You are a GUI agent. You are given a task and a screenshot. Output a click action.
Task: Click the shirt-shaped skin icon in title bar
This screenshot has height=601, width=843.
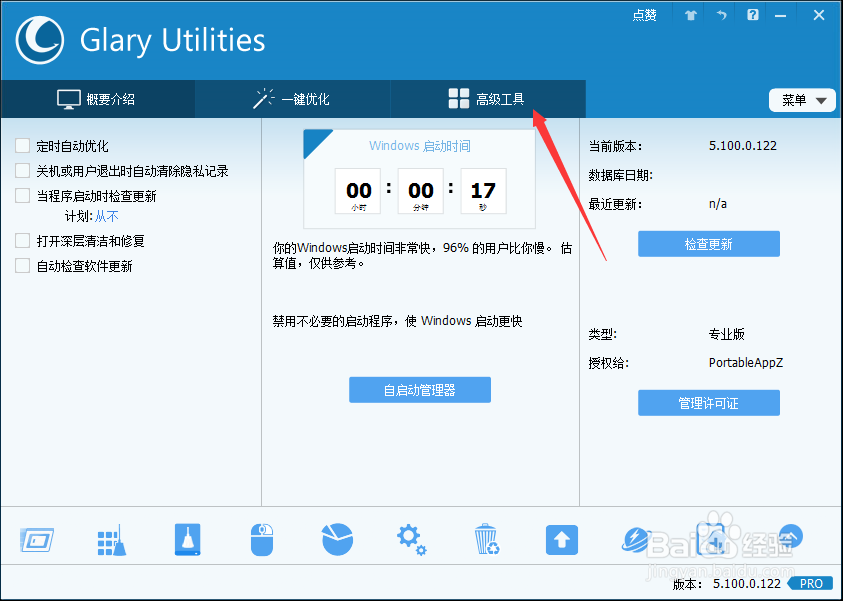(x=689, y=15)
